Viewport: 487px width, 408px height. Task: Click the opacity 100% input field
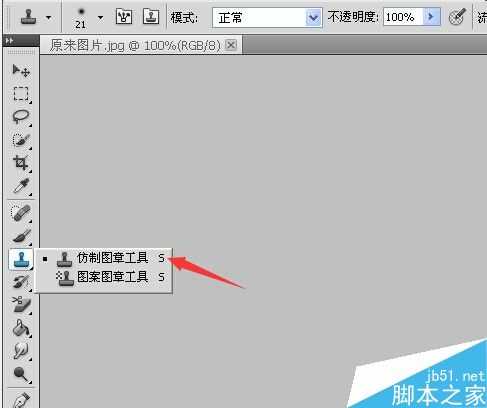point(403,17)
